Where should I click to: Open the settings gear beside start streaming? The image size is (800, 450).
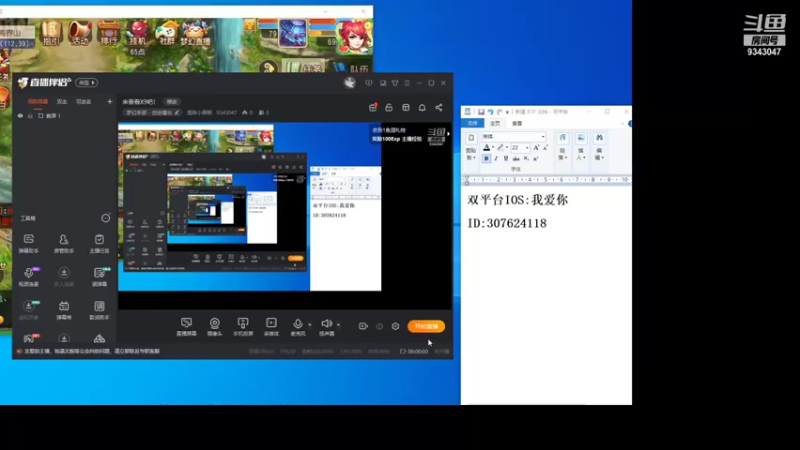click(395, 326)
